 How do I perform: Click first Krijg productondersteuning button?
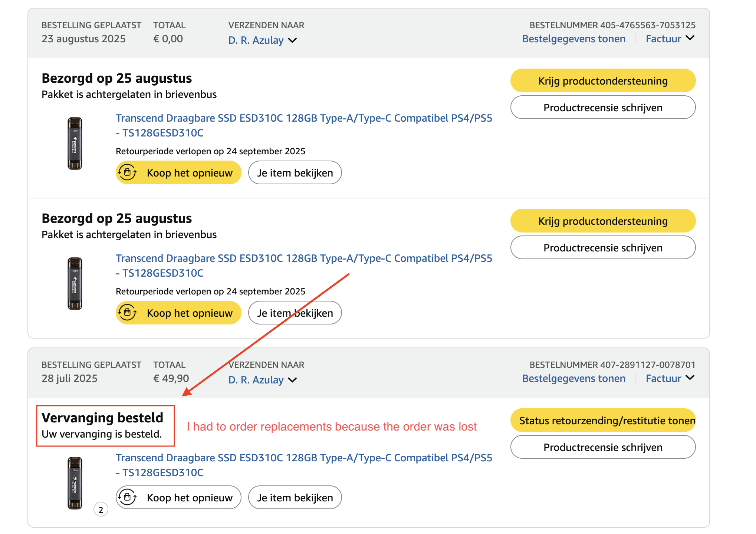(602, 81)
